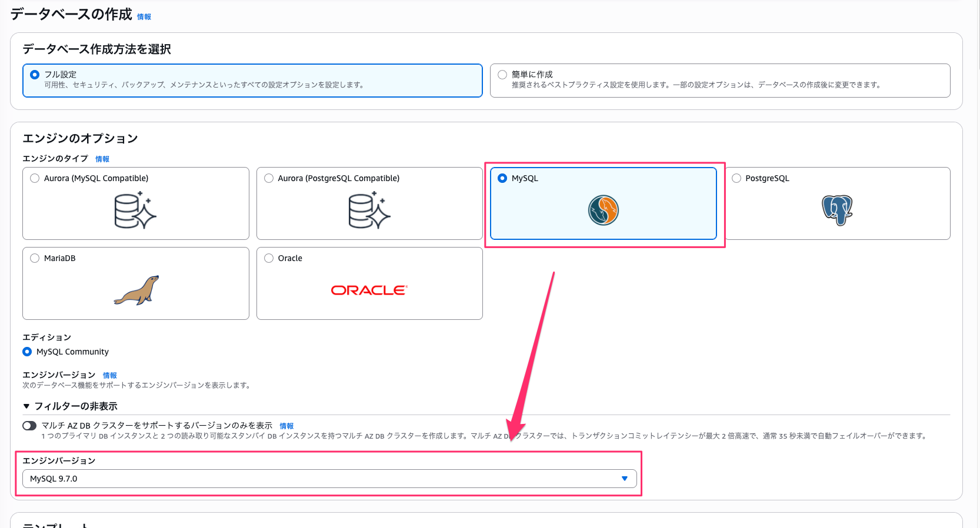Open the 情報 link beside データベースの作成
Image resolution: width=980 pixels, height=528 pixels.
(144, 17)
